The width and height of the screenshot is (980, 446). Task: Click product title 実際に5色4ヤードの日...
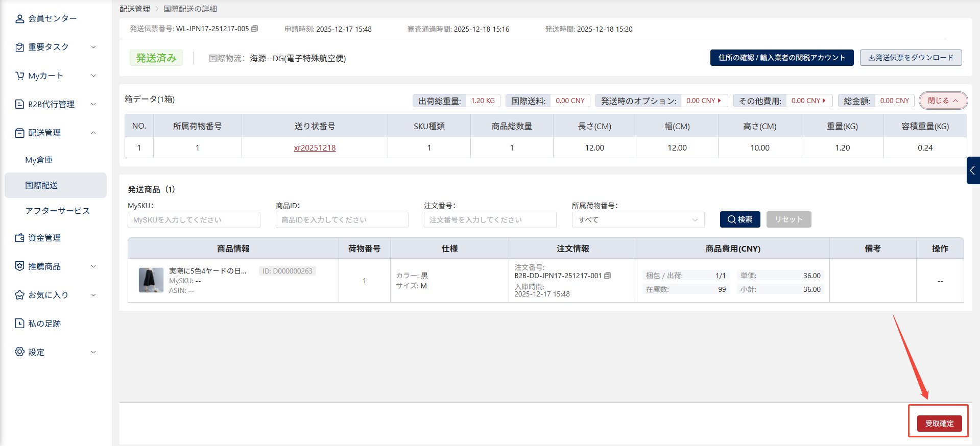tap(208, 271)
